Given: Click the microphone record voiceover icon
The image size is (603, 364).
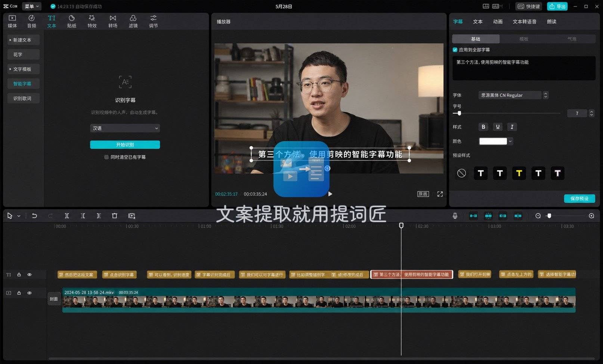Looking at the screenshot, I should (x=455, y=216).
